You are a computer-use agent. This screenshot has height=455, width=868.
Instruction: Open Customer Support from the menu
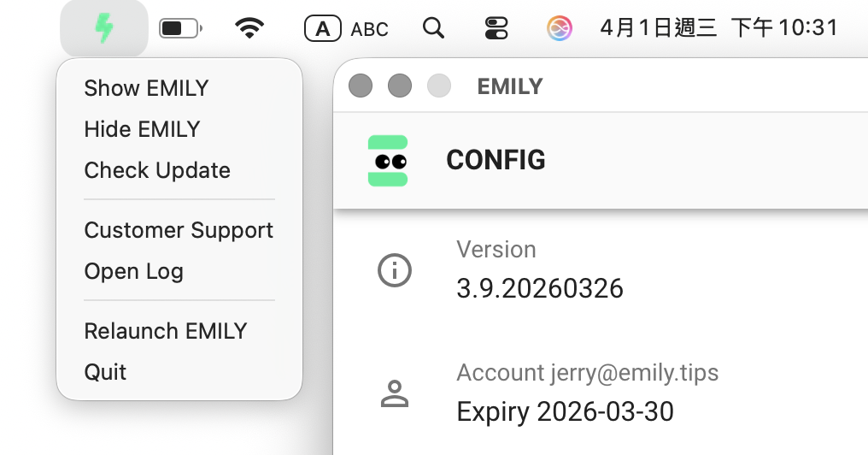pyautogui.click(x=179, y=230)
